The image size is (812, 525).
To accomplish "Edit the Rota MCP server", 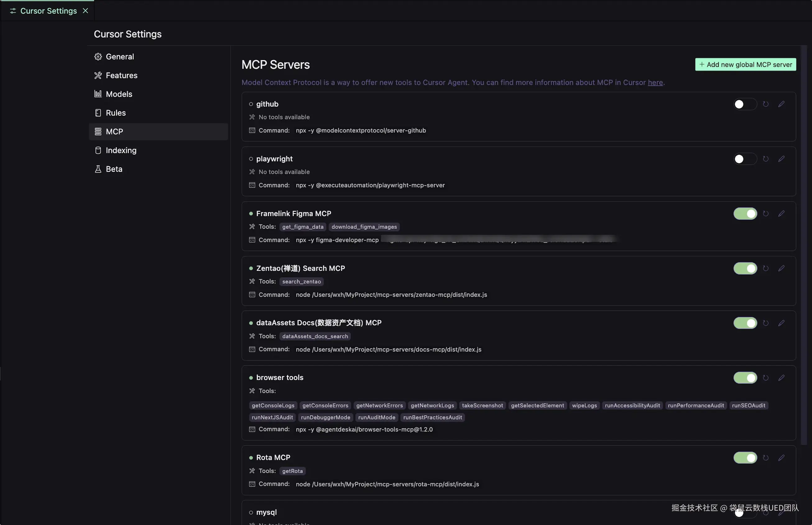I will pyautogui.click(x=781, y=458).
